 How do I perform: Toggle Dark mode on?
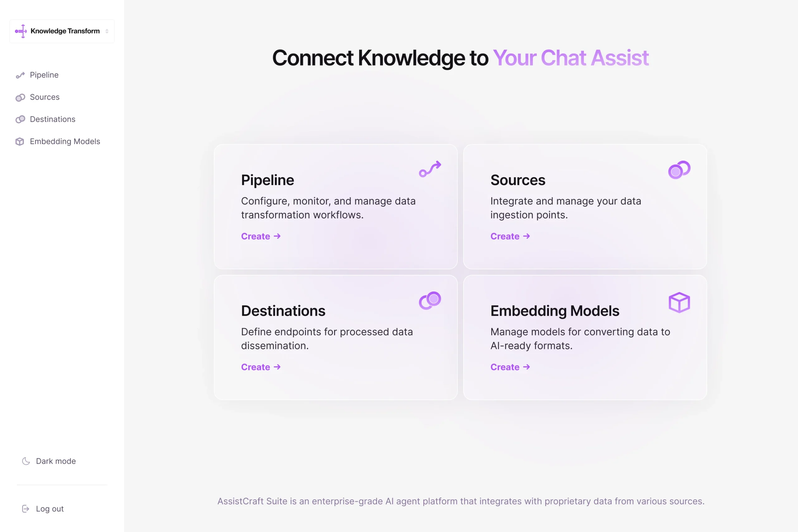coord(49,461)
